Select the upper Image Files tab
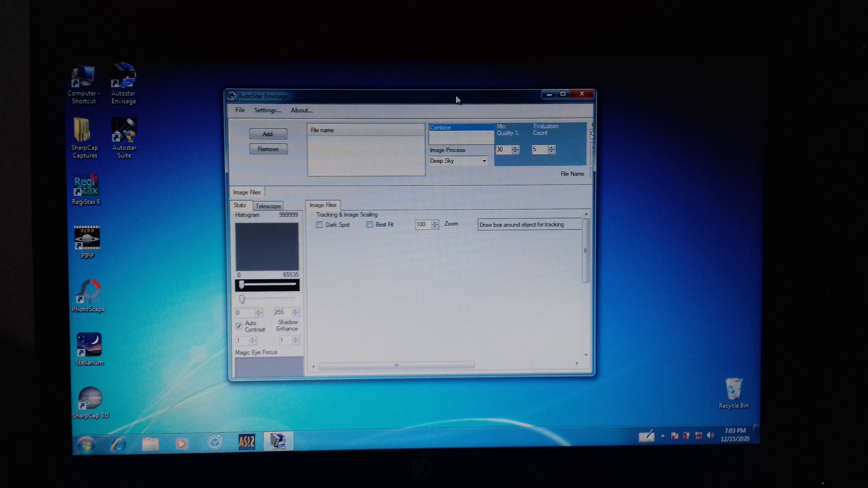This screenshot has height=488, width=868. point(247,192)
